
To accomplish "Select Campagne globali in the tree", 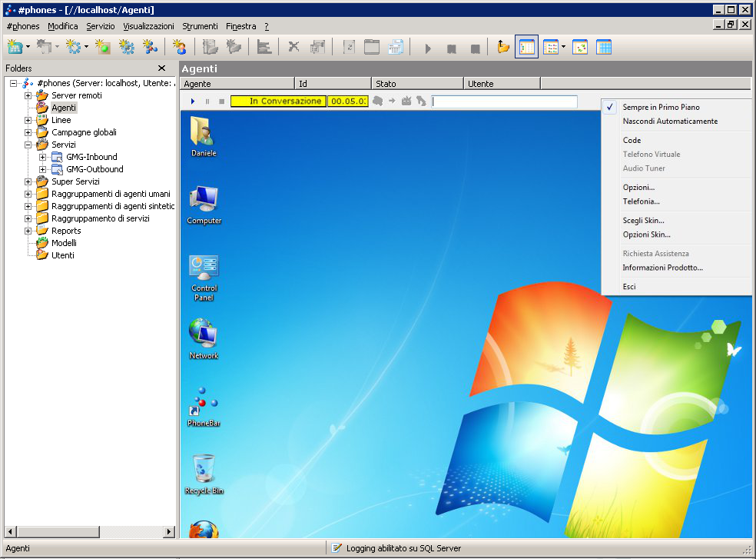I will [x=84, y=132].
